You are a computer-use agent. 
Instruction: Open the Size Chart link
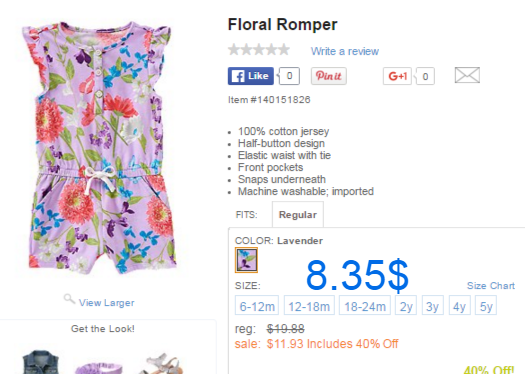491,286
